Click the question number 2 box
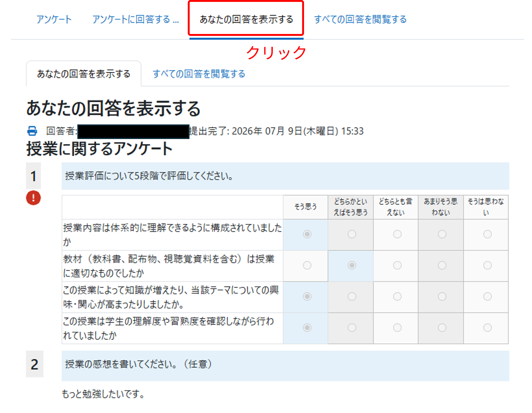 coord(35,364)
